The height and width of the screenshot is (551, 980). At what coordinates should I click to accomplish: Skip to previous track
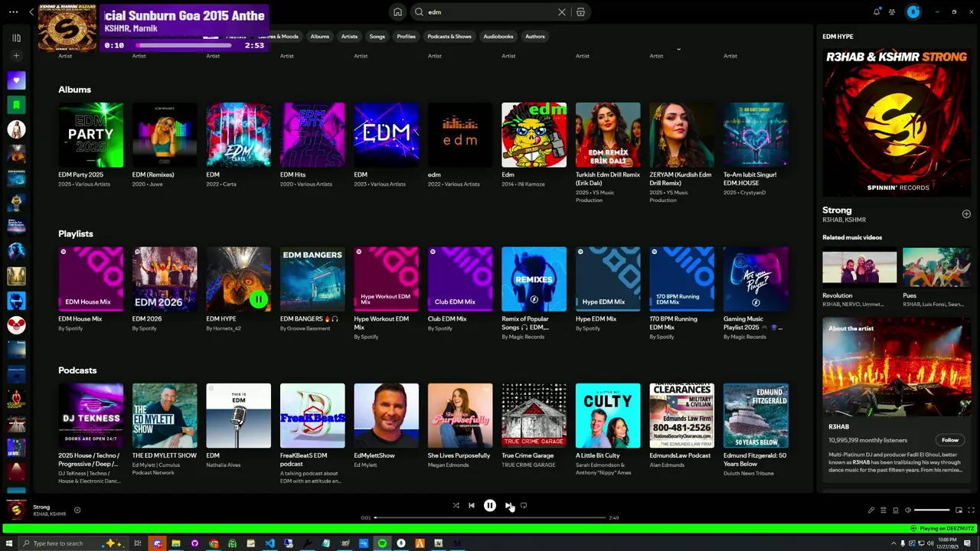tap(472, 505)
